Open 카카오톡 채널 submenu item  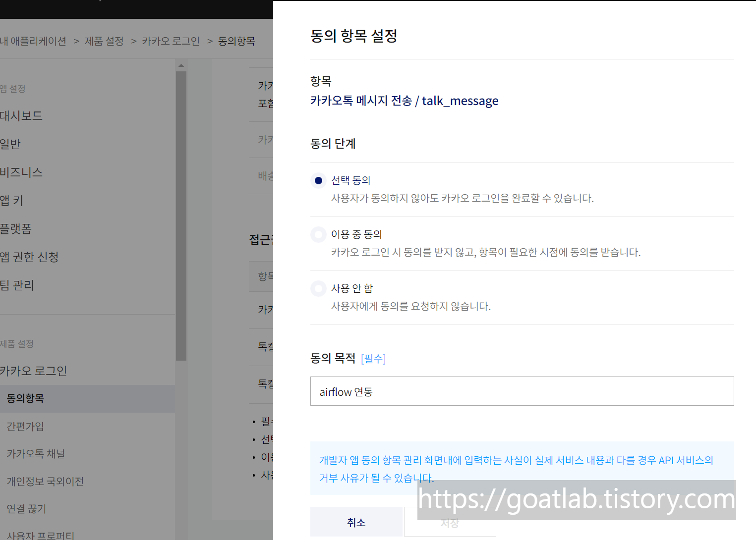pyautogui.click(x=36, y=454)
